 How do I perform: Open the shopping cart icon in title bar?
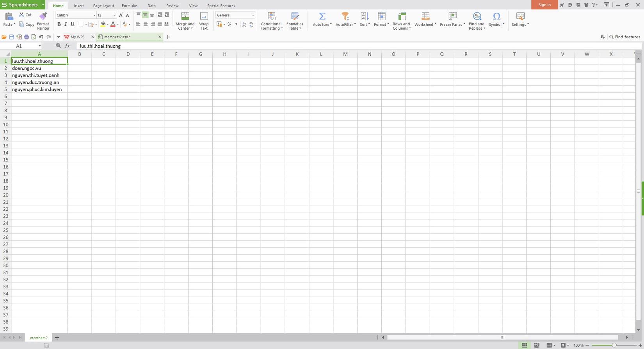(562, 5)
